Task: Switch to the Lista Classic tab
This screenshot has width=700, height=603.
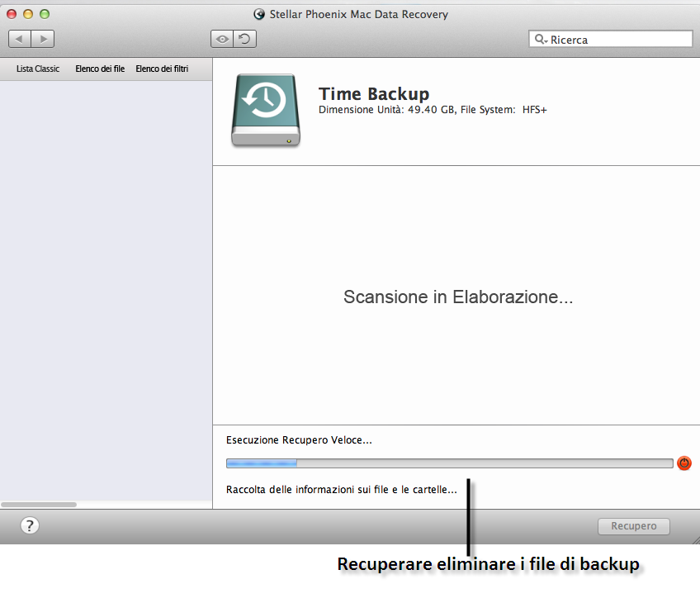Action: pos(38,69)
